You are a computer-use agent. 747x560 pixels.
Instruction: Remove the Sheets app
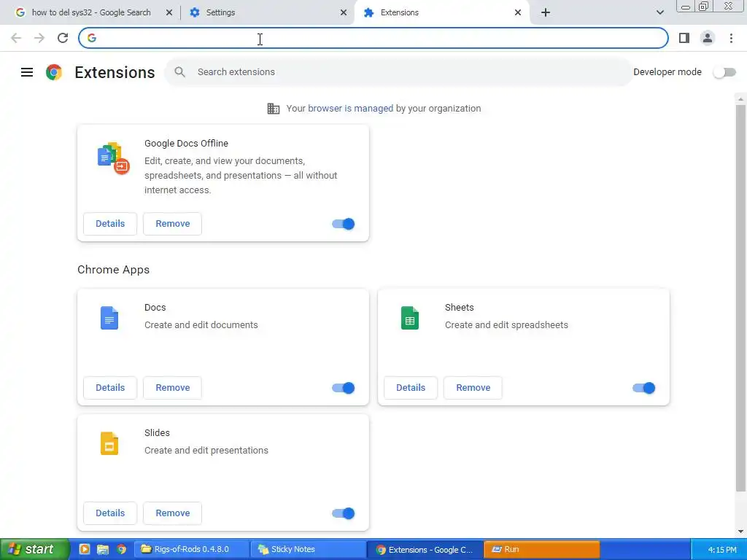473,388
